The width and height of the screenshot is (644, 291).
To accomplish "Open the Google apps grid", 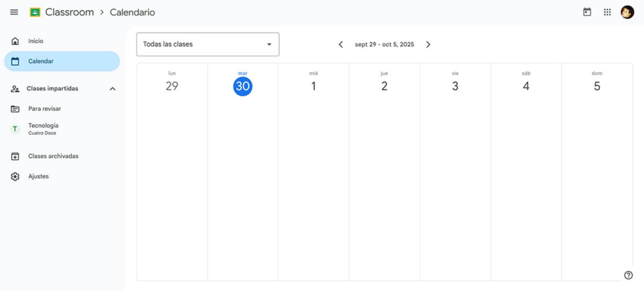I will point(607,12).
